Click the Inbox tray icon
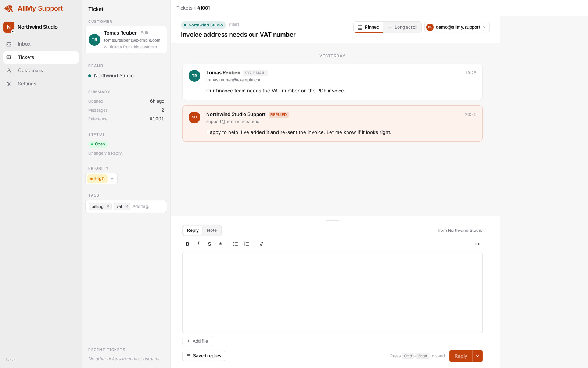The width and height of the screenshot is (588, 368). pyautogui.click(x=9, y=44)
